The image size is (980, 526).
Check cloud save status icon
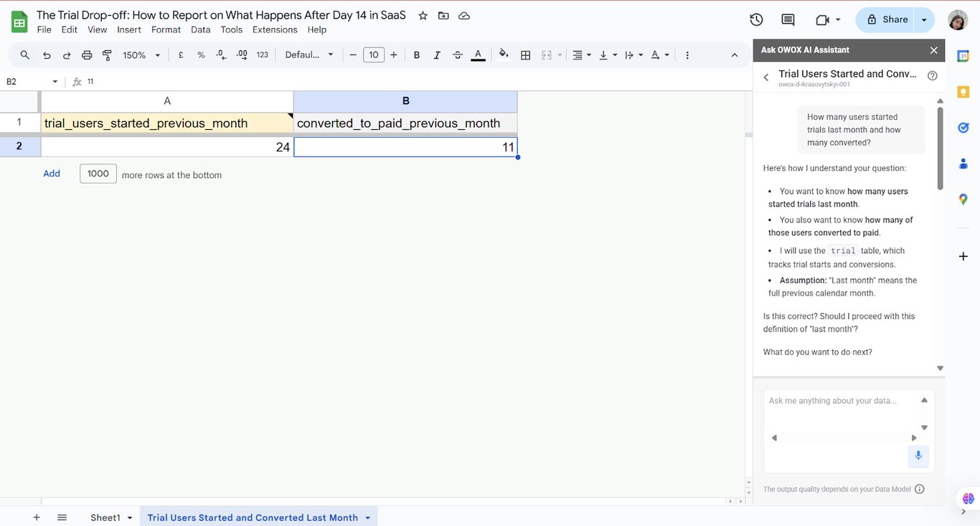pyautogui.click(x=464, y=15)
